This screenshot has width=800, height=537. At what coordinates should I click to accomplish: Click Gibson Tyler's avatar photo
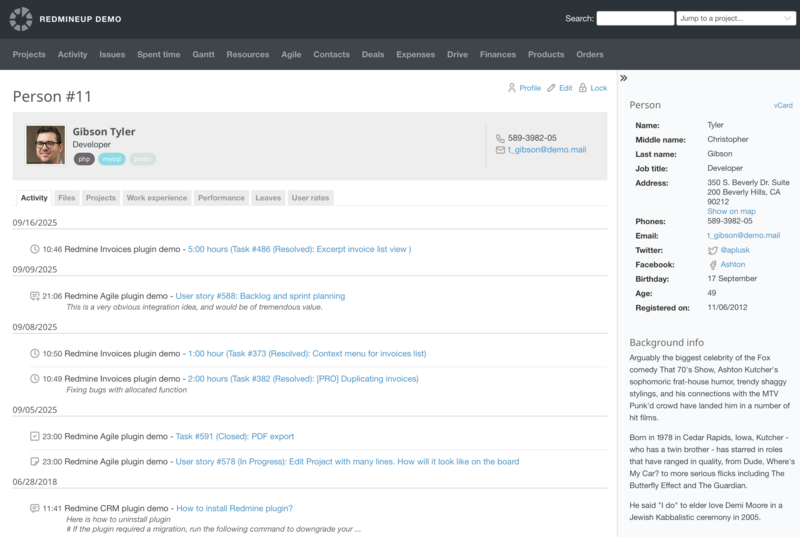point(45,144)
